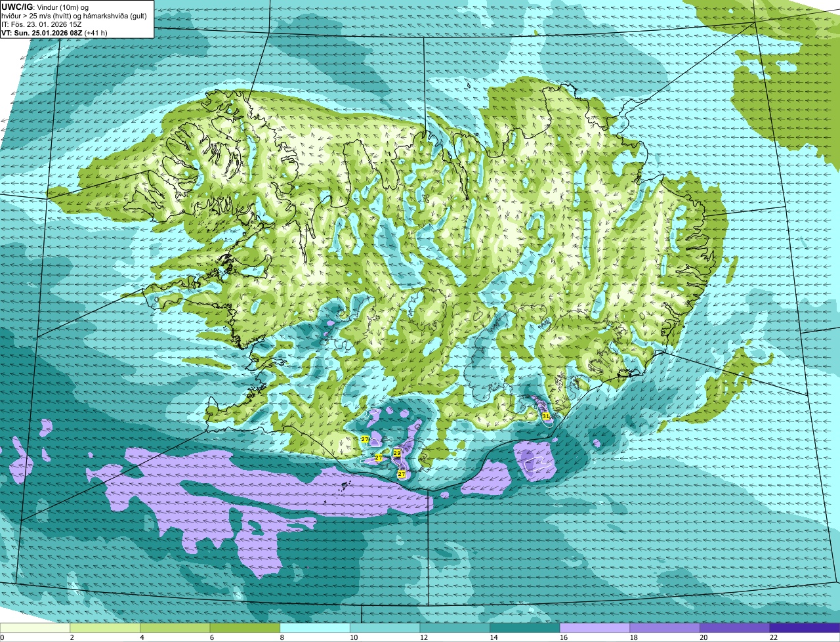Viewport: 840px width, 642px height.
Task: Pick the 2–4 m/s light yellow-green swatch
Action: point(105,628)
